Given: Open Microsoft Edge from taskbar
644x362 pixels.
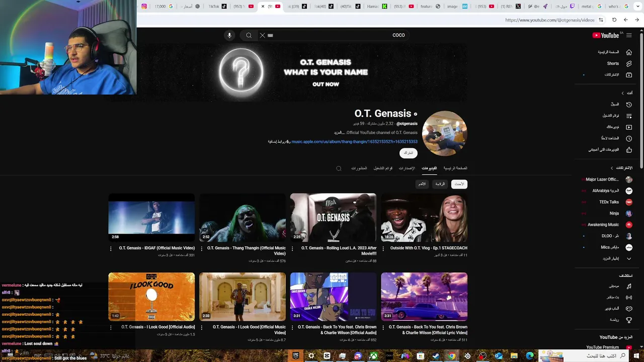Looking at the screenshot, I should coord(530,356).
